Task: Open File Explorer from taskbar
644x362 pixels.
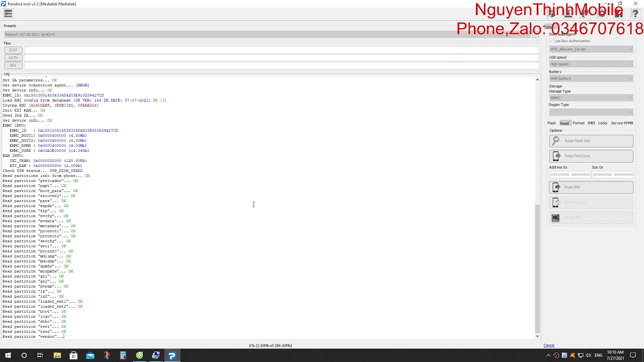Action: (57, 355)
